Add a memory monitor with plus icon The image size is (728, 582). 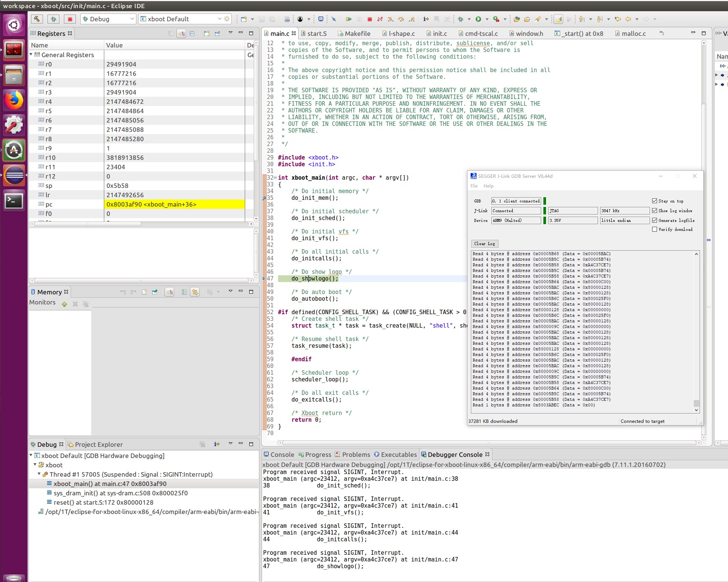coord(64,304)
